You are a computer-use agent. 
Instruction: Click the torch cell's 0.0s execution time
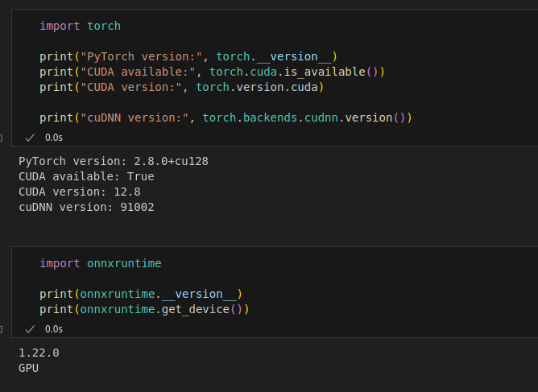[x=54, y=138]
